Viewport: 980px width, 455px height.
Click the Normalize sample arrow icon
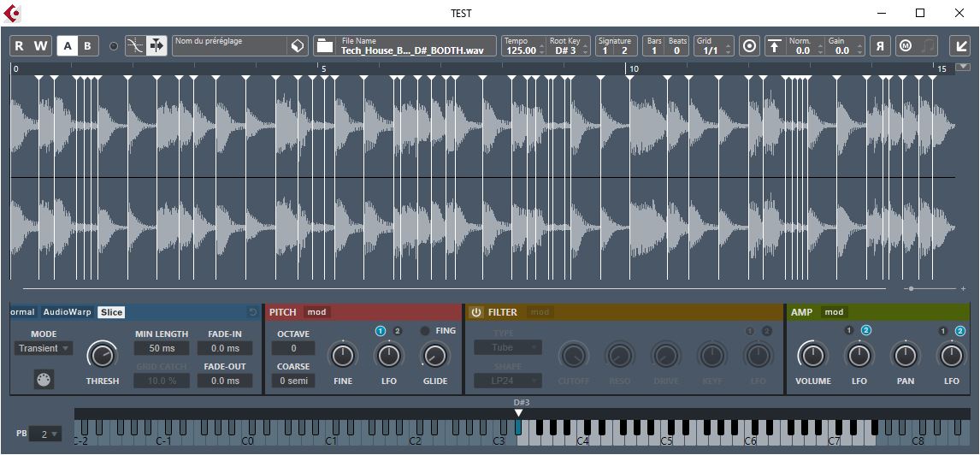pos(774,46)
